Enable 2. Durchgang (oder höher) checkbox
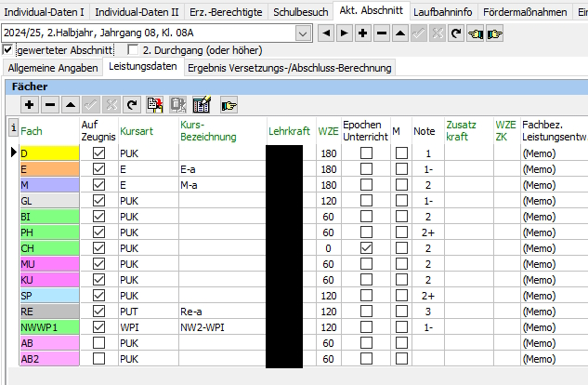Viewport: 588px width, 385px height. (133, 49)
